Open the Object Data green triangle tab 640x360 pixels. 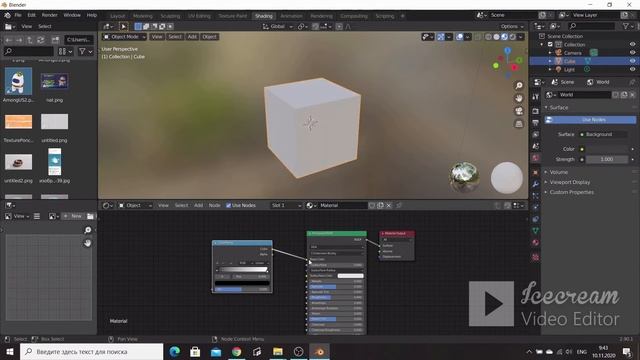(x=536, y=231)
